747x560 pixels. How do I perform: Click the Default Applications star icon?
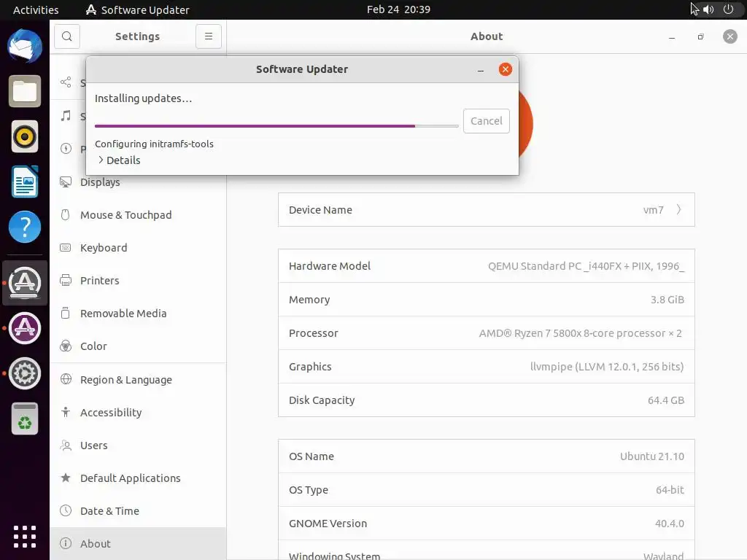[66, 478]
